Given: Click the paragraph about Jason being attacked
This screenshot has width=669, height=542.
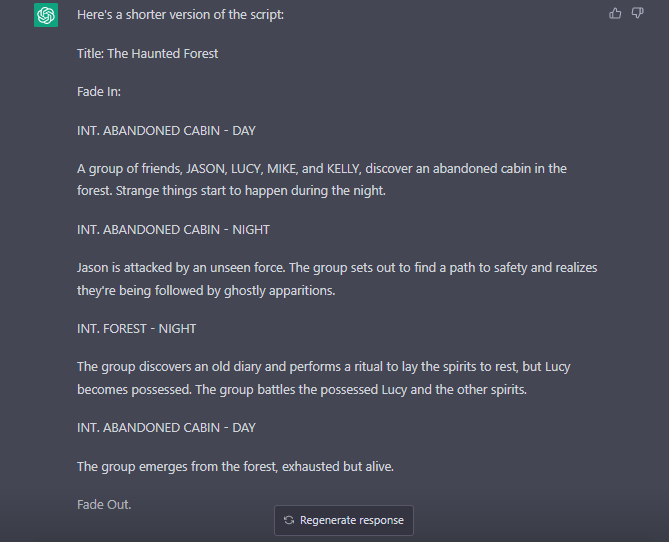Looking at the screenshot, I should (x=337, y=279).
